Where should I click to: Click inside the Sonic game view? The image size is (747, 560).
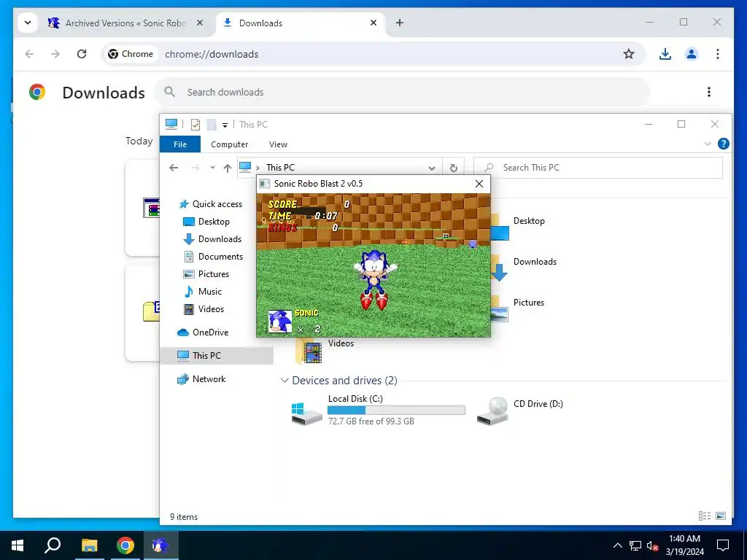click(x=373, y=265)
